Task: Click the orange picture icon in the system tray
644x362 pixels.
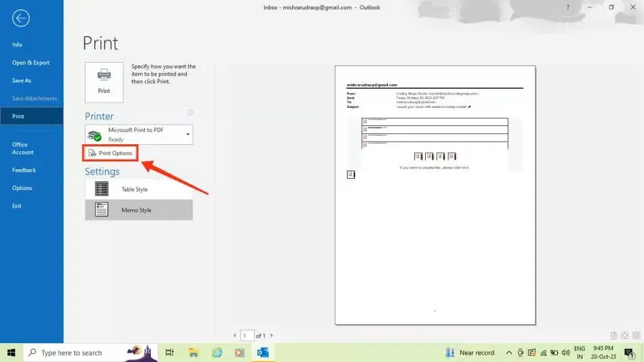Action: (532, 353)
